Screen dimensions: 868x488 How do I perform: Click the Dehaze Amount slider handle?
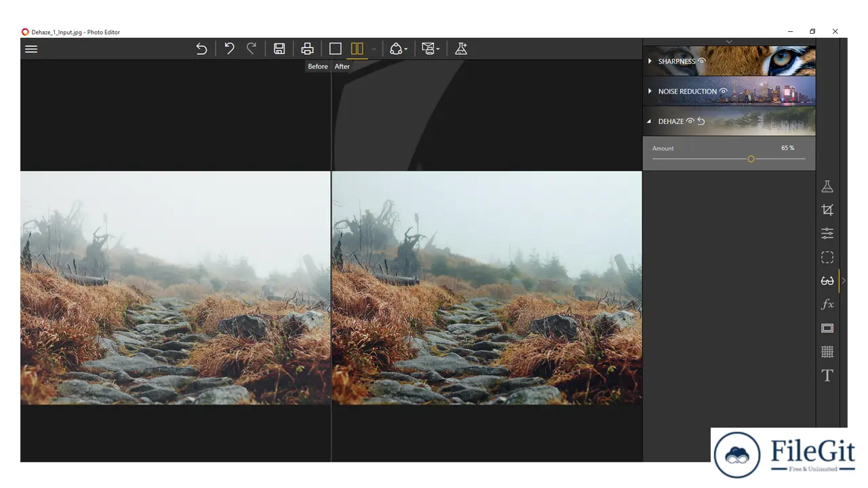[751, 159]
